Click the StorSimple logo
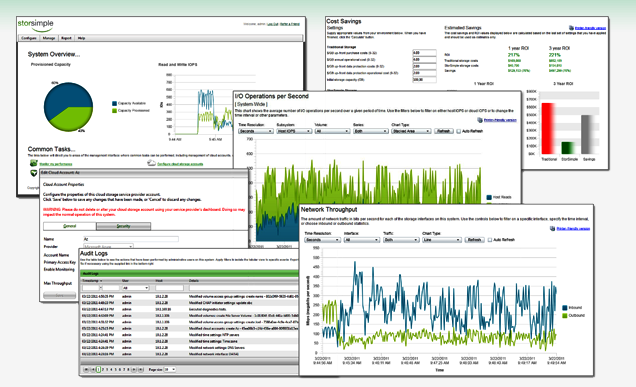The image size is (636, 387). 36,25
